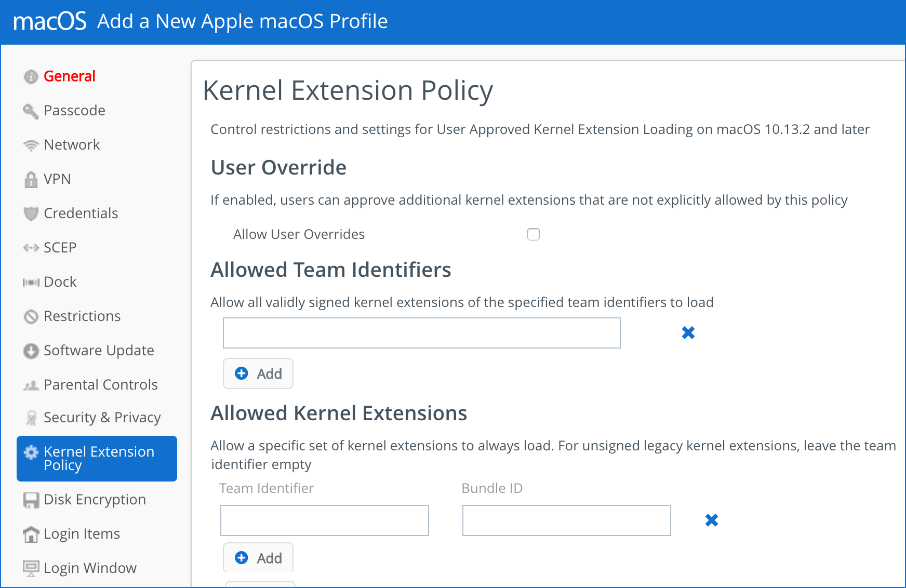This screenshot has height=588, width=906.
Task: Click the Software Update icon
Action: (x=31, y=351)
